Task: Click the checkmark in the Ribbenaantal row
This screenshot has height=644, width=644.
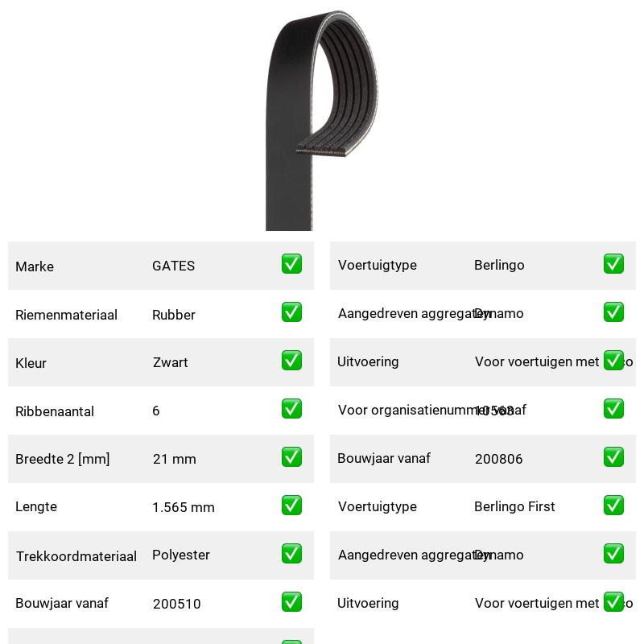Action: click(291, 409)
